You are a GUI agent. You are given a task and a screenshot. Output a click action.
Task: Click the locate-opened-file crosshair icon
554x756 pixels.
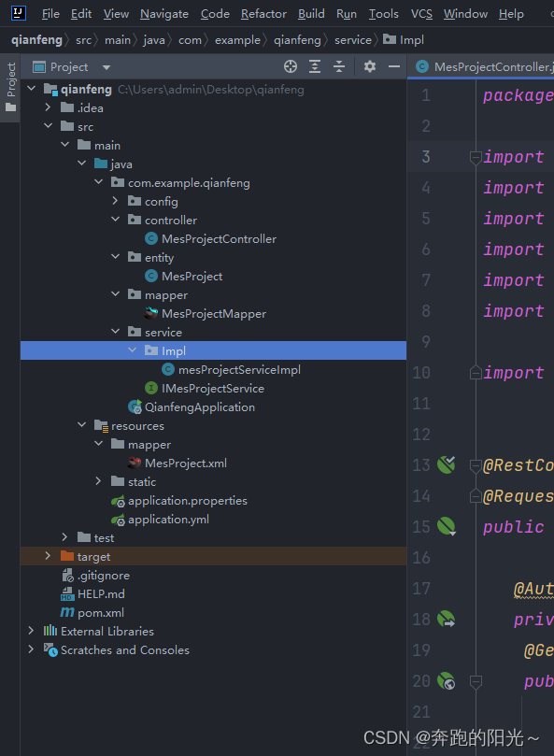click(x=291, y=66)
